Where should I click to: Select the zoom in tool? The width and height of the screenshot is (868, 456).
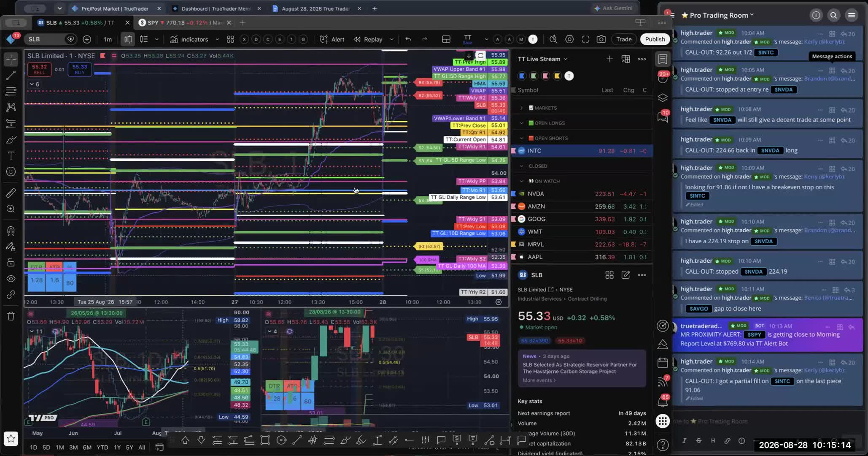pyautogui.click(x=11, y=209)
